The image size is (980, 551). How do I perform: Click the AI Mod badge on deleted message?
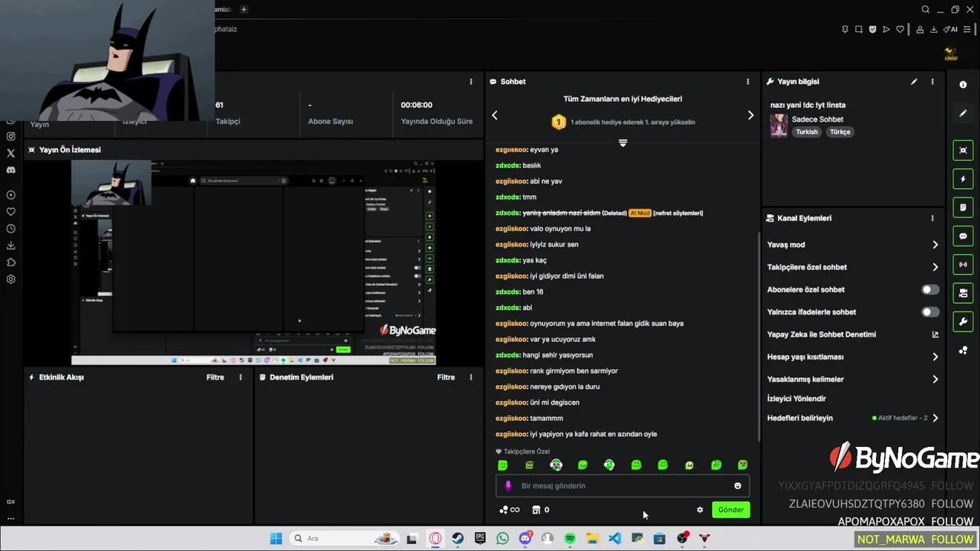pos(640,213)
